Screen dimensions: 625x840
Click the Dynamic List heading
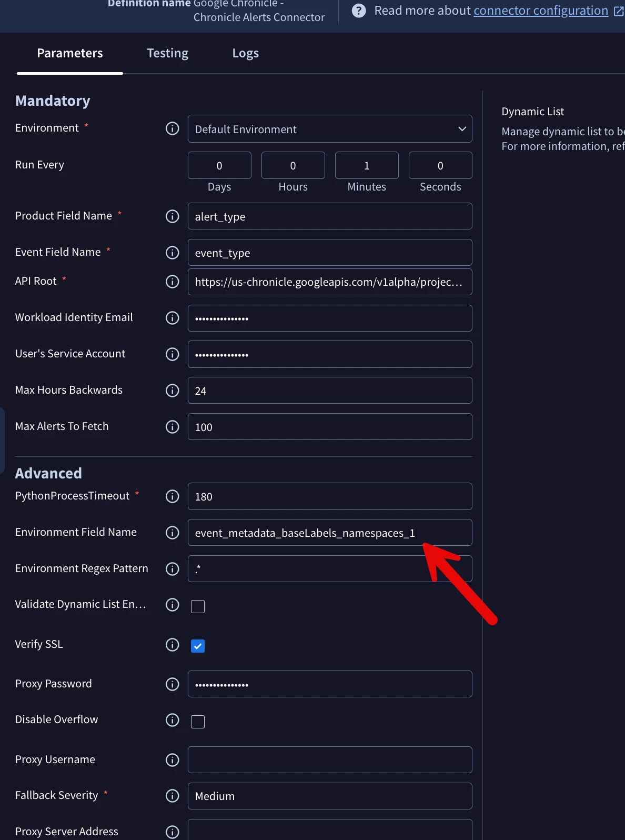tap(532, 112)
